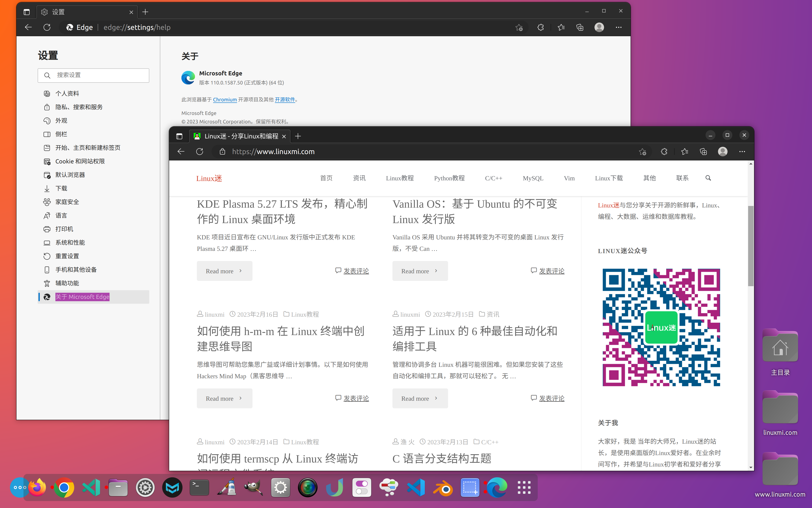Image resolution: width=812 pixels, height=508 pixels.
Task: Open 语言 settings section
Action: point(93,215)
